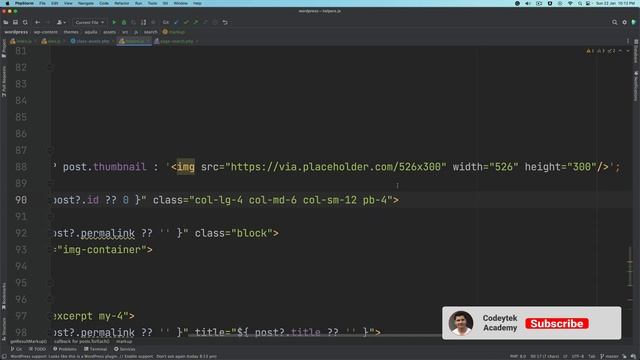Click the Synchronize reload toolbar icon

[25, 22]
